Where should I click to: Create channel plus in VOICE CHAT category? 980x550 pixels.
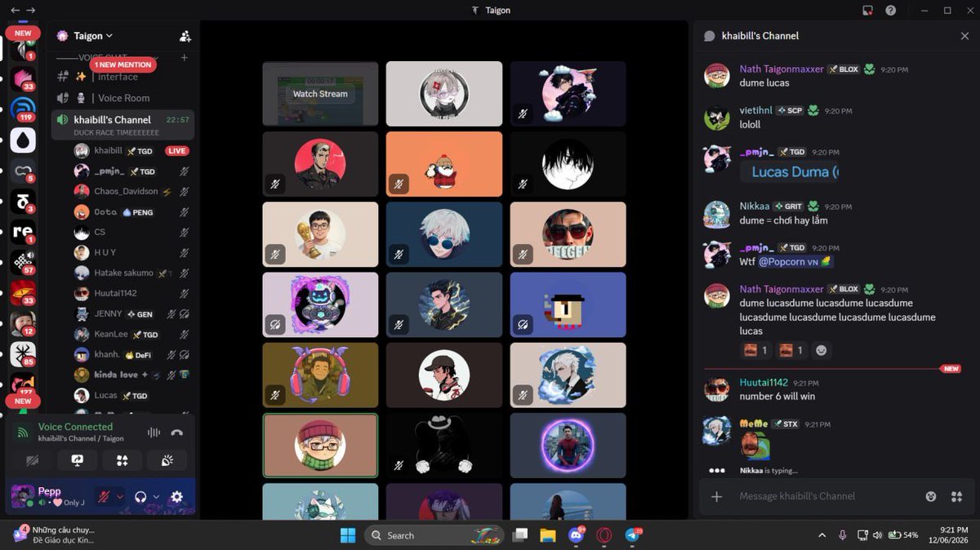[184, 57]
